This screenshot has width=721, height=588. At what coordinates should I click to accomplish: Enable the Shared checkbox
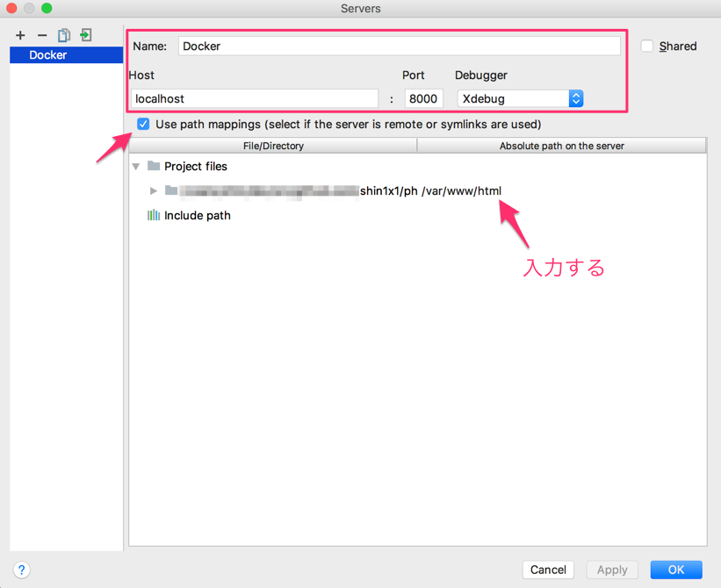647,46
